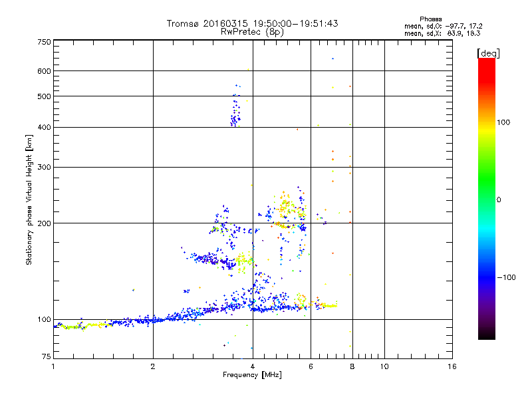Click the colorbar tick label '0'
The image size is (532, 399).
click(x=498, y=200)
